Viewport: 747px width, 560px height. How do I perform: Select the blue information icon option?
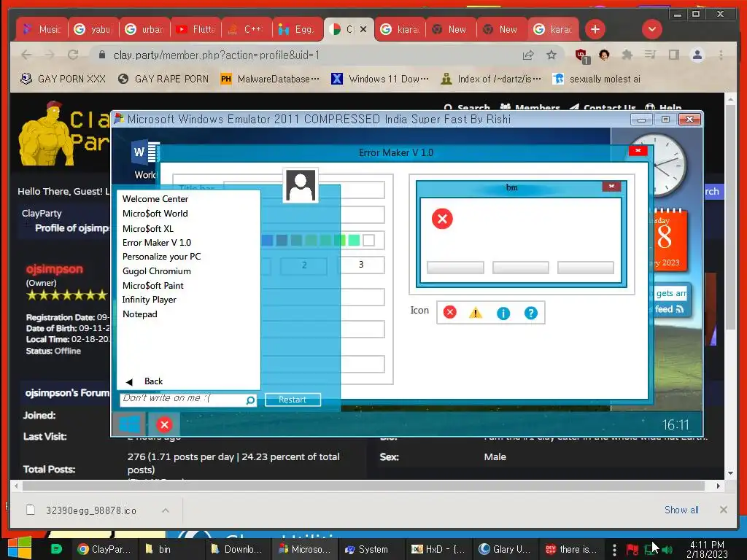click(503, 313)
